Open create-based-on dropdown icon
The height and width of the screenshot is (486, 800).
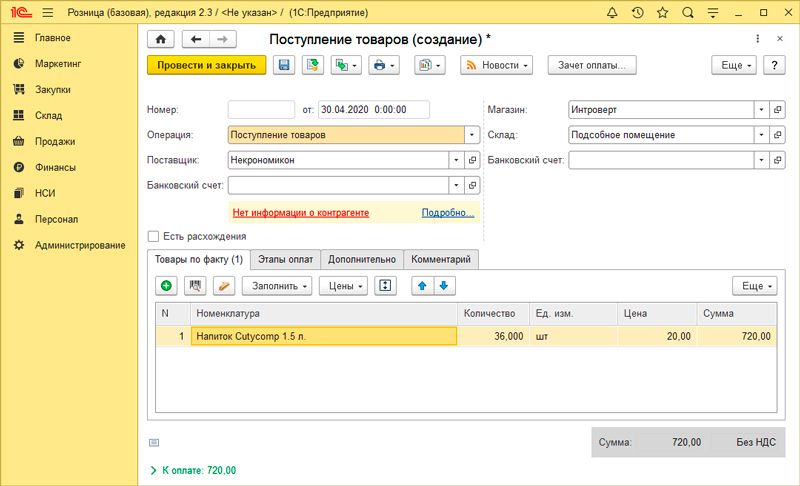346,65
